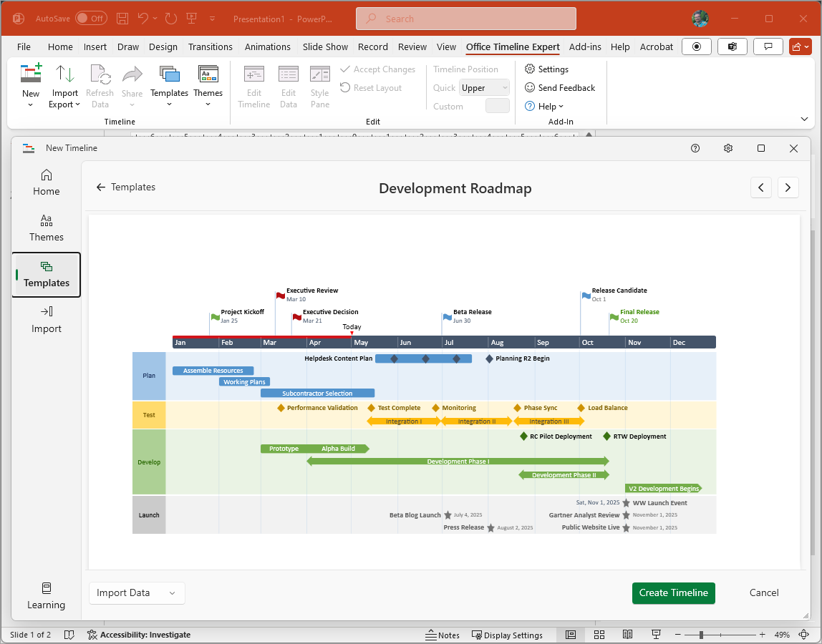822x644 pixels.
Task: Open the Style Pane
Action: click(x=319, y=84)
